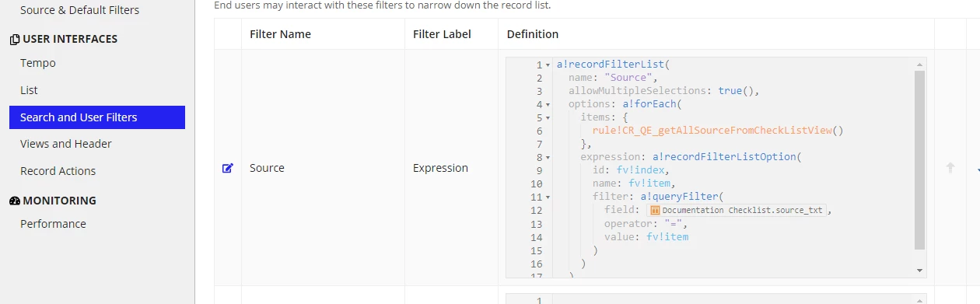This screenshot has height=304, width=980.
Task: Open the Tempo page
Action: 38,63
